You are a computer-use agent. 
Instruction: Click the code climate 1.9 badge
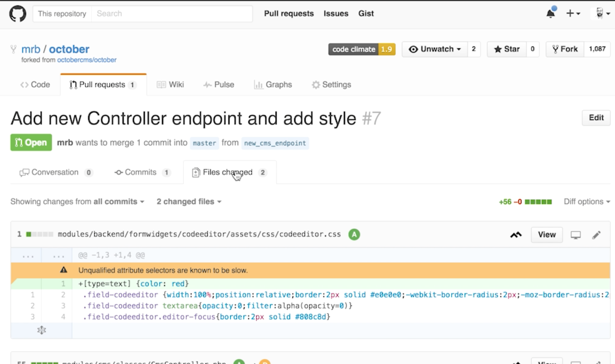click(362, 49)
